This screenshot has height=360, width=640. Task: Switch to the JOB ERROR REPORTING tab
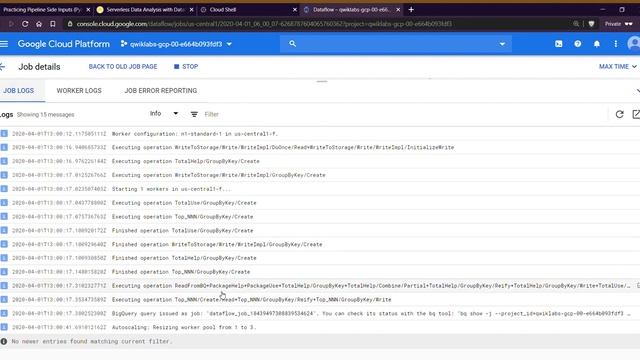161,91
